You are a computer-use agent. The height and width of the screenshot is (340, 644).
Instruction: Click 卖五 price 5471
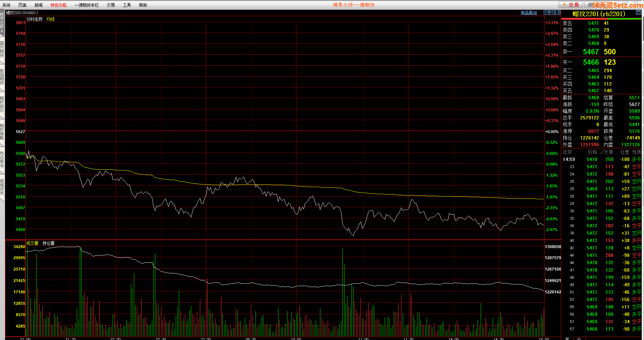coord(593,23)
